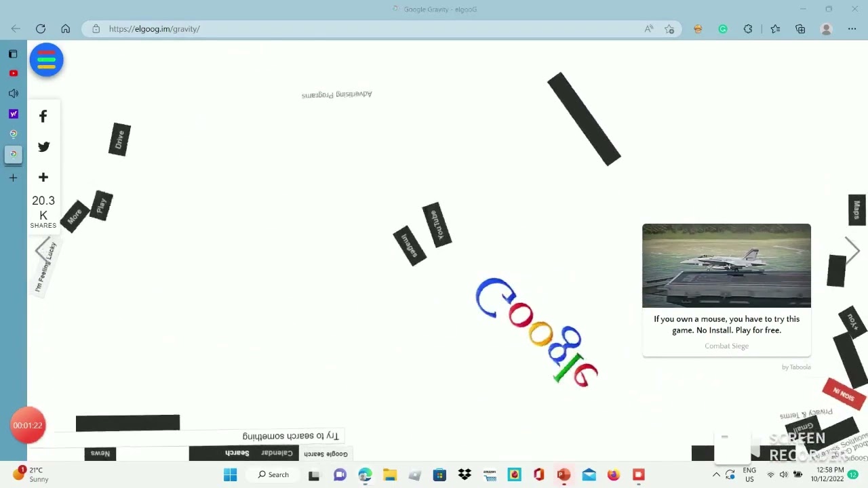
Task: Open File Explorer from the taskbar
Action: tap(390, 474)
